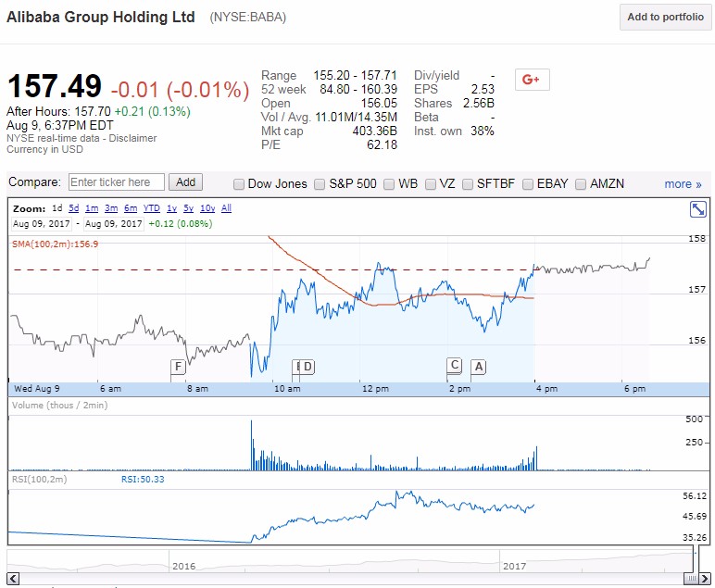Click news marker A on chart
The image size is (715, 588).
pyautogui.click(x=478, y=367)
